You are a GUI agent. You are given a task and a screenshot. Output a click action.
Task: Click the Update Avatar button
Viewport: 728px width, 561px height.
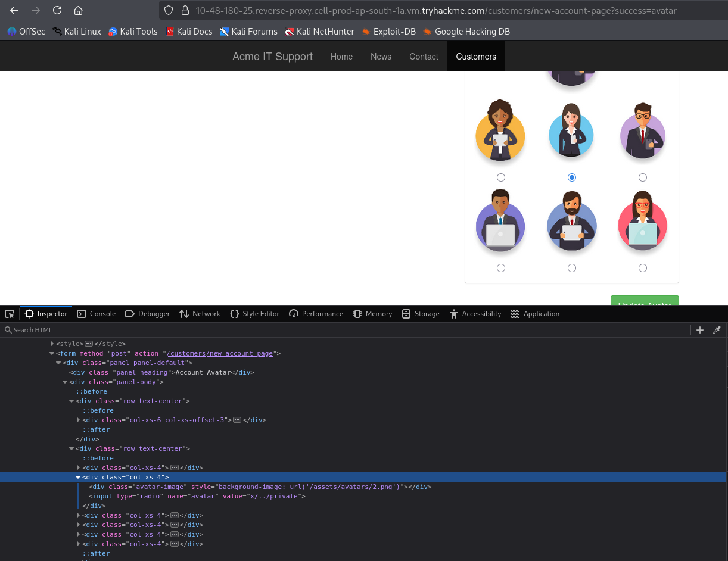pyautogui.click(x=645, y=304)
